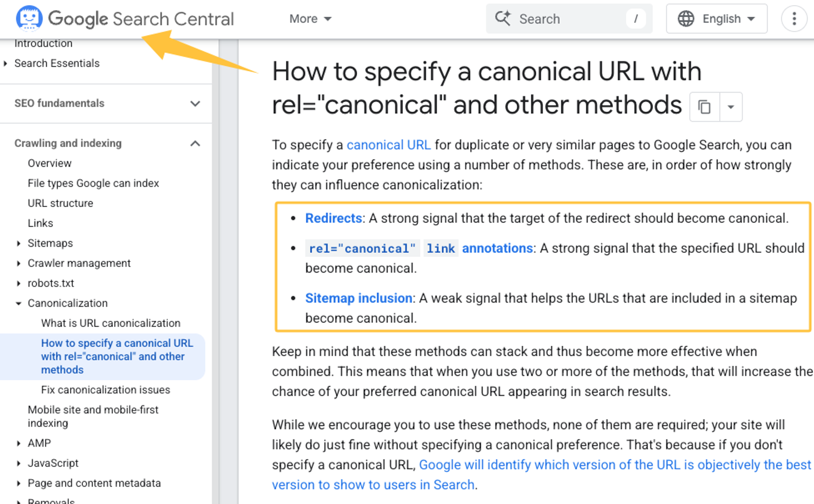
Task: Click inside the Search input field
Action: 569,19
